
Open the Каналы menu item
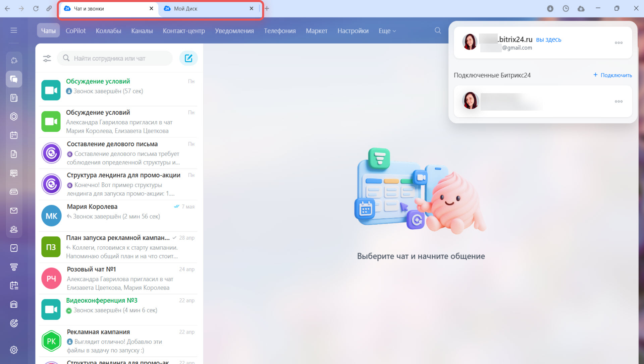click(142, 31)
